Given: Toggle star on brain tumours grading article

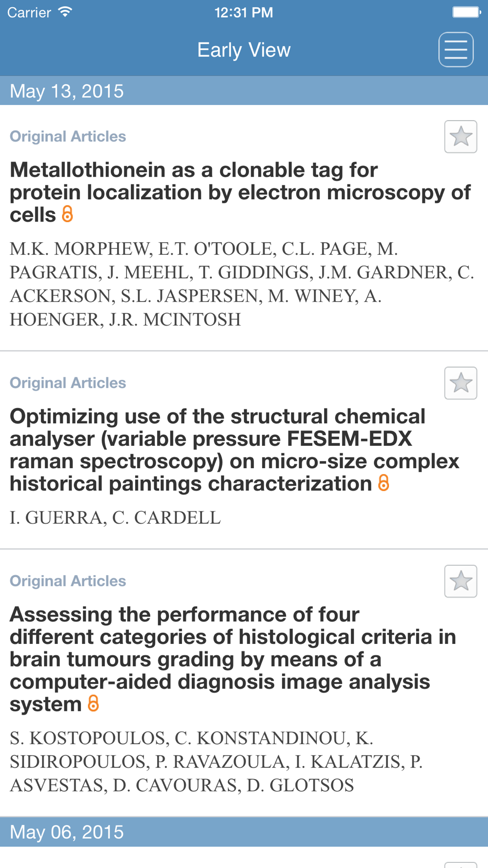Looking at the screenshot, I should [x=461, y=581].
